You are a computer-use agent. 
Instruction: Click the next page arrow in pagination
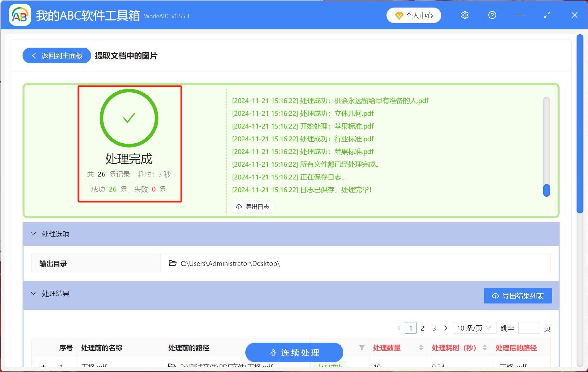(x=446, y=328)
